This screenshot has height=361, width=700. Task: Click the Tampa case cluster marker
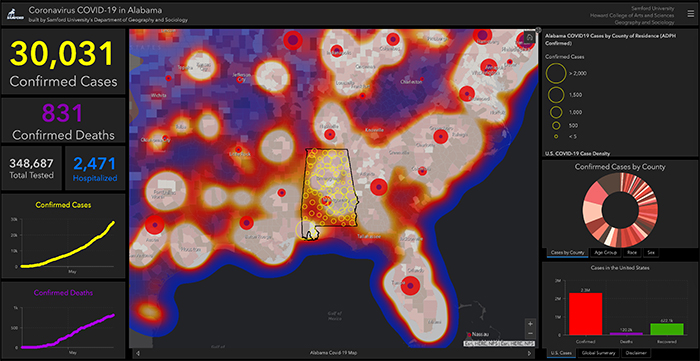409,286
